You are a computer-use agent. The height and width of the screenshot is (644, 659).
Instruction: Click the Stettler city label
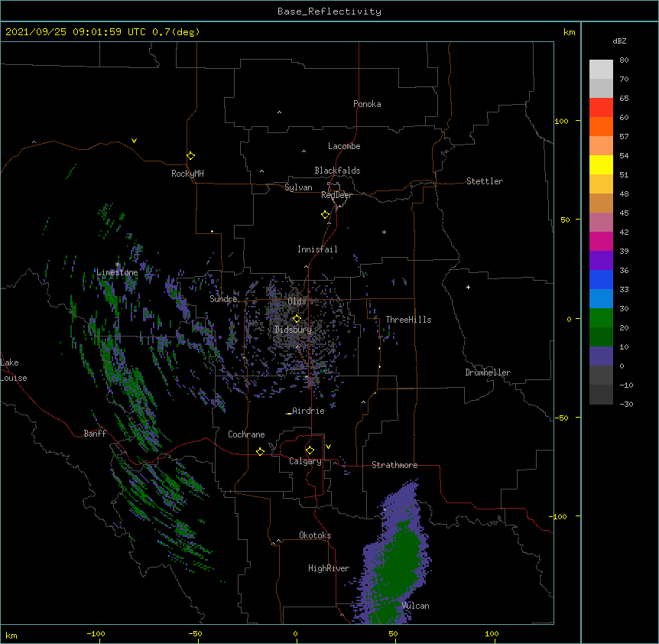point(485,181)
